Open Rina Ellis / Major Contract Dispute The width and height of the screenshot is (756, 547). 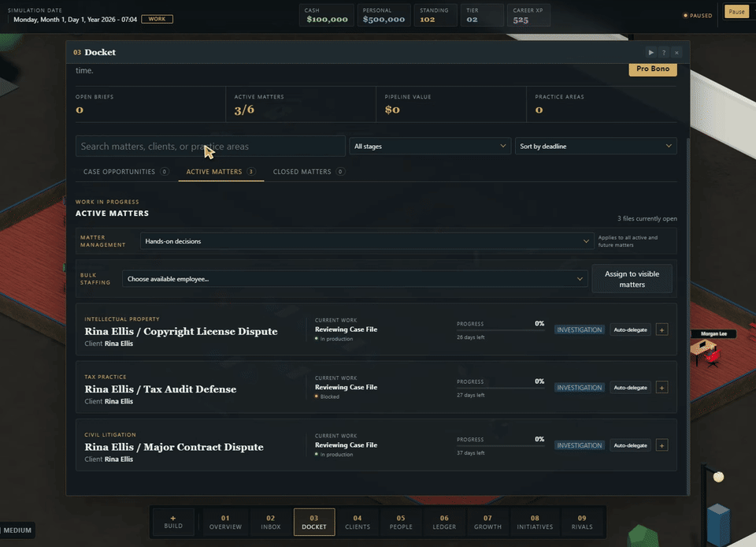pos(174,447)
